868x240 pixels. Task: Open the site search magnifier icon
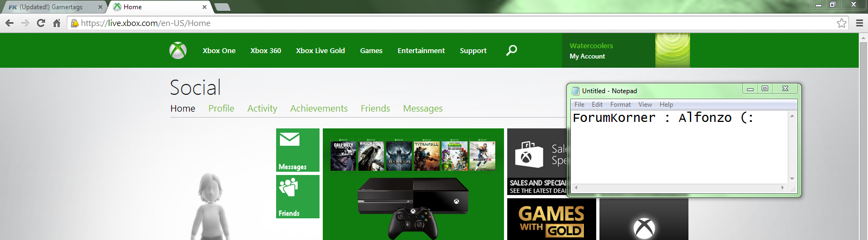tap(512, 50)
